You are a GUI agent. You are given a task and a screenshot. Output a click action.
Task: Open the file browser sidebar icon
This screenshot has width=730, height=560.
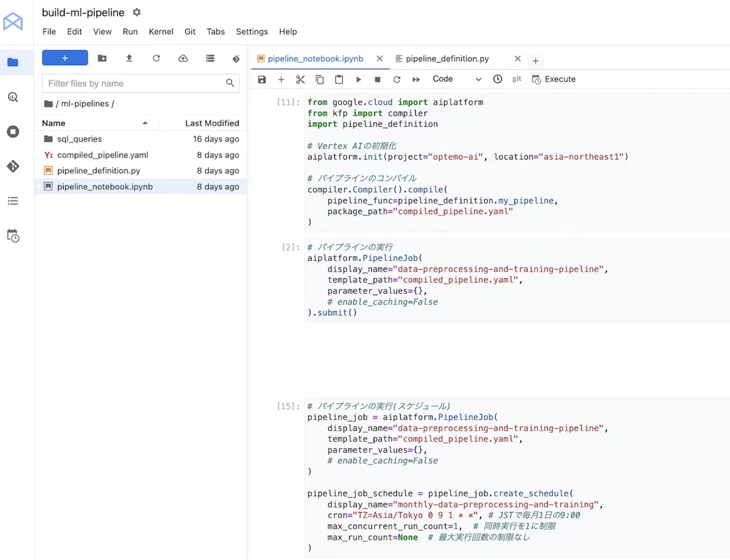pyautogui.click(x=13, y=62)
